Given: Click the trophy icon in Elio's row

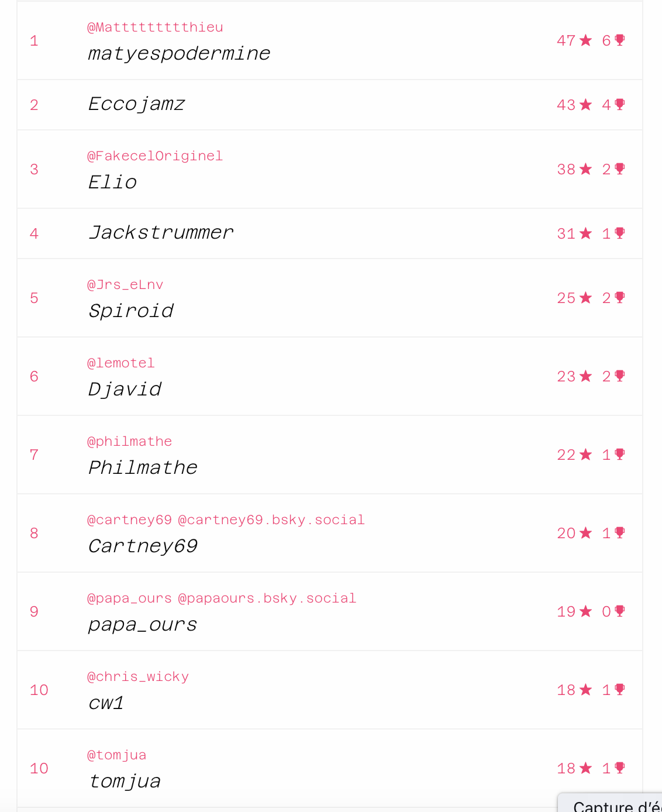Looking at the screenshot, I should [x=620, y=168].
